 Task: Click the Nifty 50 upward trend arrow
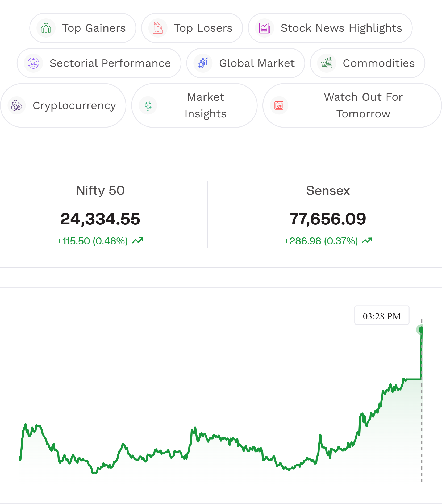[137, 241]
